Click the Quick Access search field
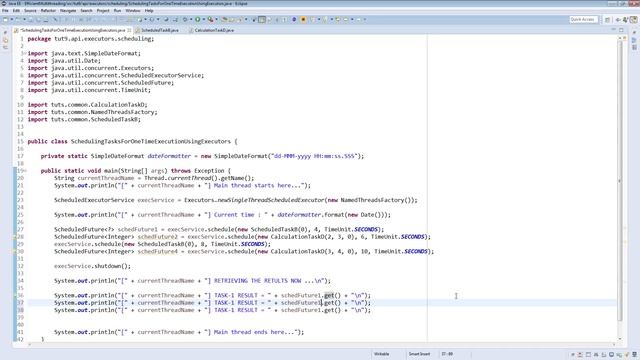 coord(584,19)
